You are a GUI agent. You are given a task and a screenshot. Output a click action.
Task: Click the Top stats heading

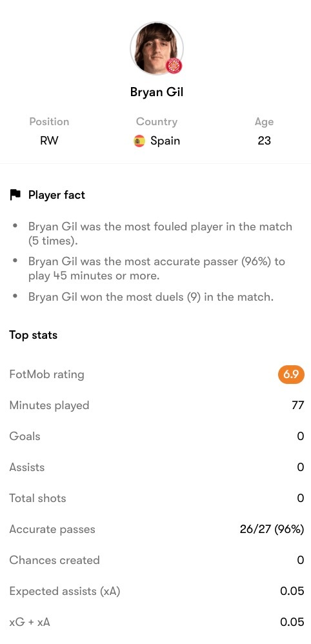tap(34, 335)
